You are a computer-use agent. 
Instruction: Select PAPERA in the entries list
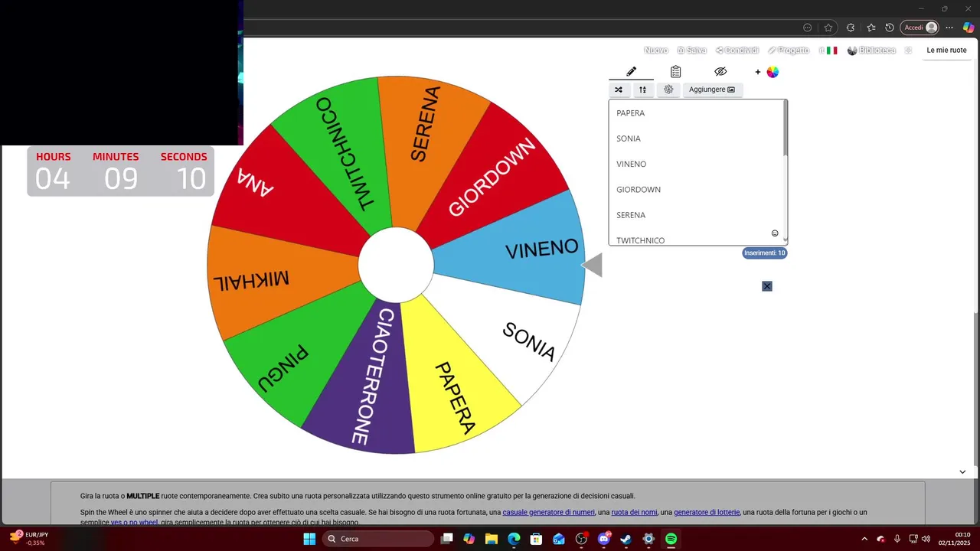631,113
